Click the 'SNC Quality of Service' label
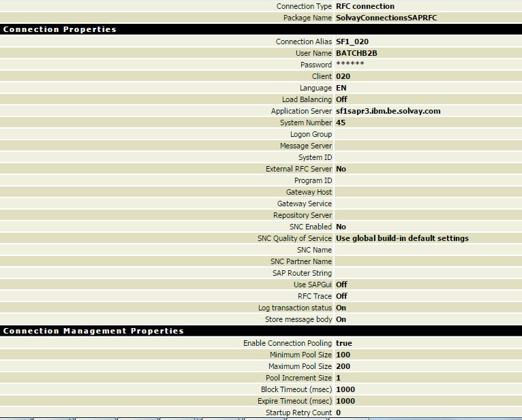 pyautogui.click(x=294, y=238)
